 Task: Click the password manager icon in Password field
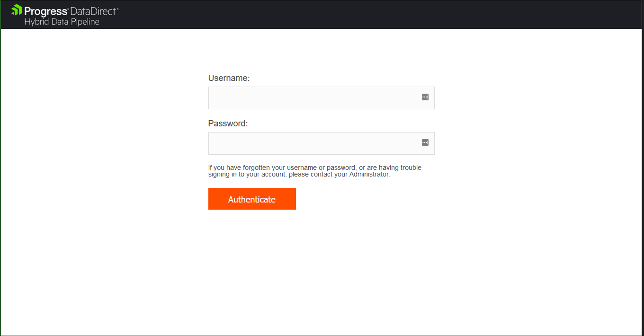[x=425, y=142]
